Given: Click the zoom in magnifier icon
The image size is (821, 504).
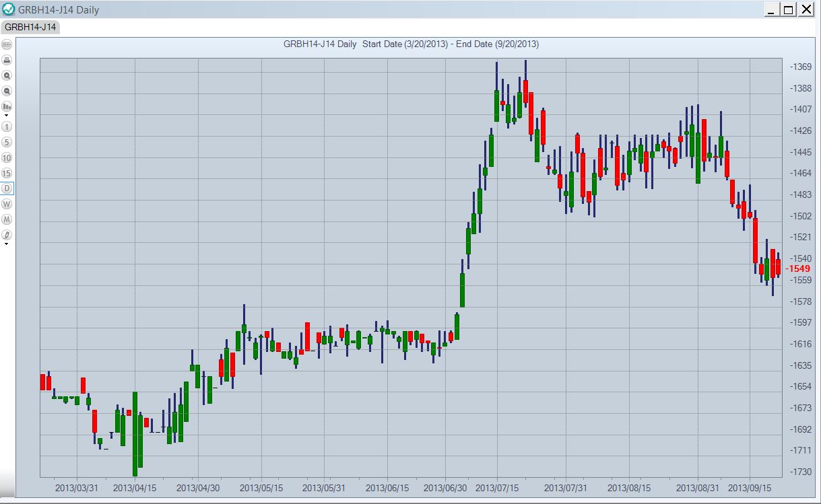Looking at the screenshot, I should point(7,75).
